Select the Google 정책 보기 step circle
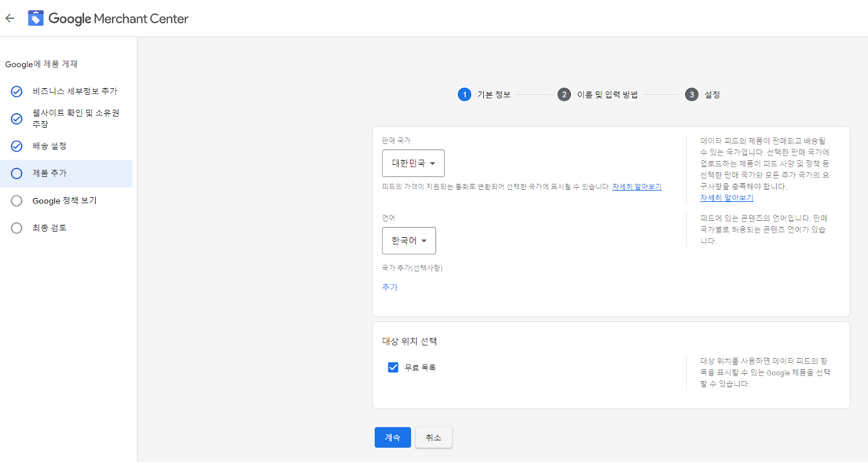 click(16, 201)
